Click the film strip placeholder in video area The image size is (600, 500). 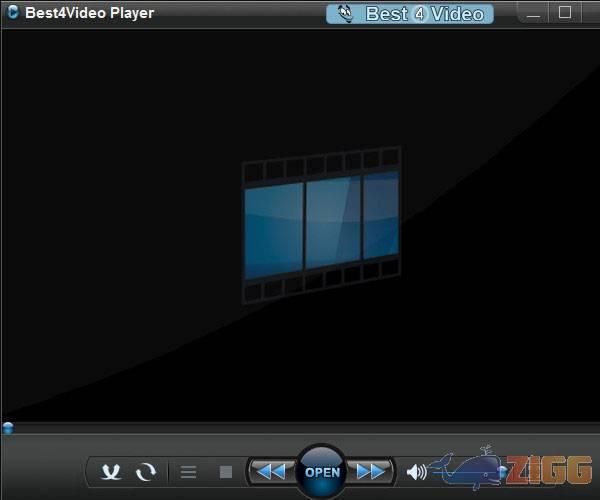(321, 225)
